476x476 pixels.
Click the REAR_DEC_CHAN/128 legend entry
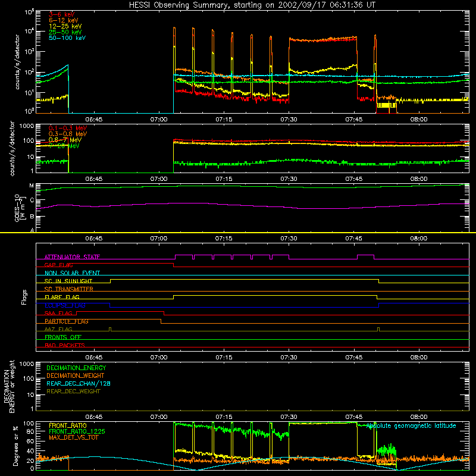click(x=79, y=383)
